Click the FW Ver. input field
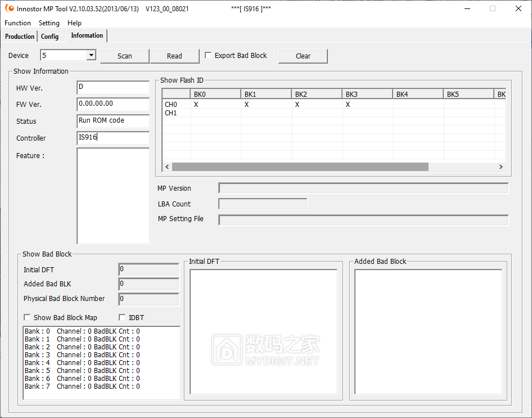The image size is (532, 418). (x=112, y=104)
